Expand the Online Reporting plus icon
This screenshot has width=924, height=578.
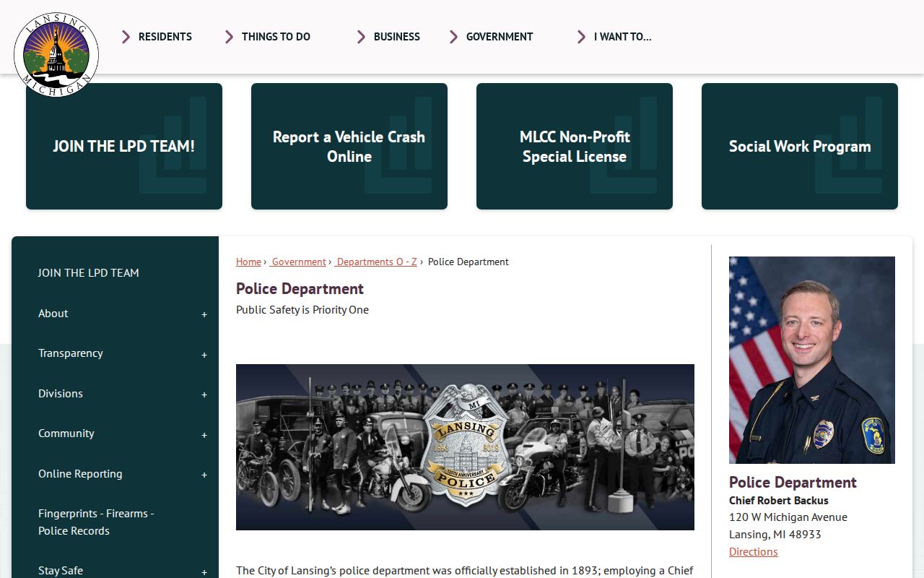(204, 475)
